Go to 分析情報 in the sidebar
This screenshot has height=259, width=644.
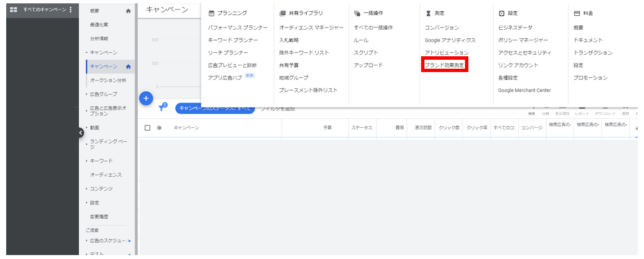(x=100, y=39)
